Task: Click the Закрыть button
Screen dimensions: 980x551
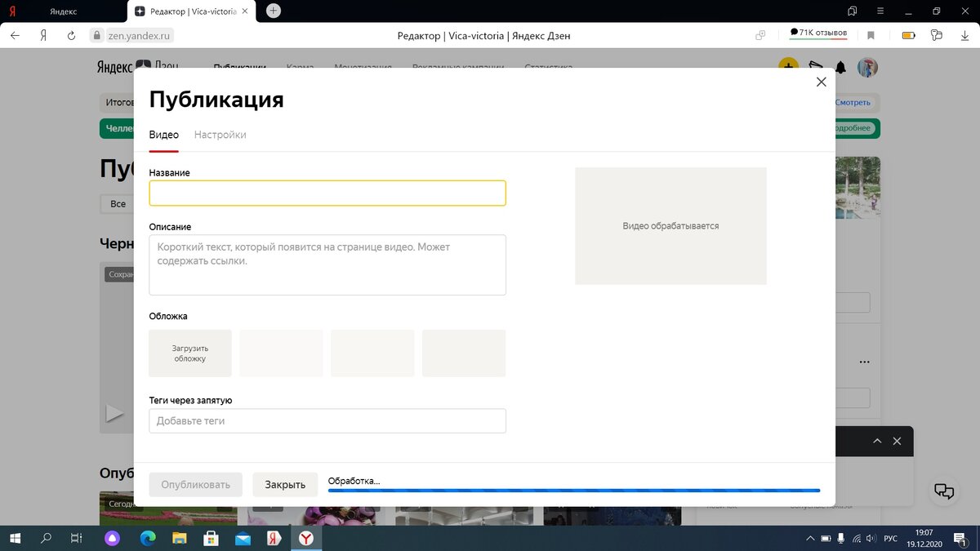Action: 285,484
